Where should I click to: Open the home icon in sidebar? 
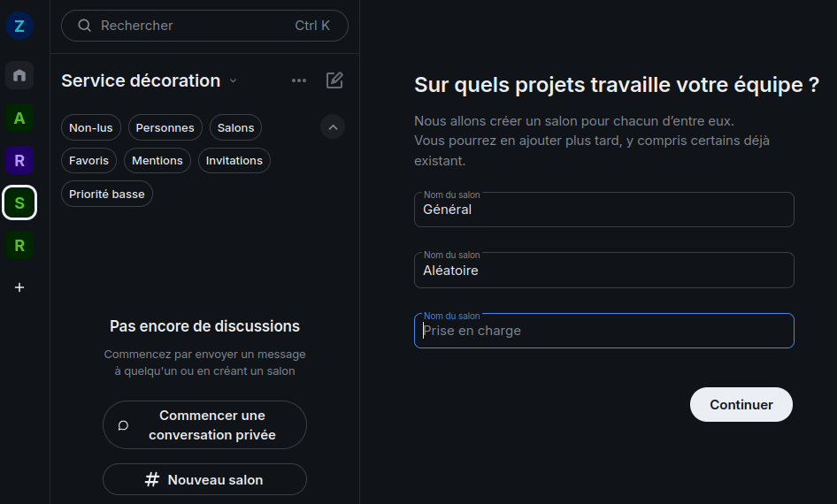point(19,75)
